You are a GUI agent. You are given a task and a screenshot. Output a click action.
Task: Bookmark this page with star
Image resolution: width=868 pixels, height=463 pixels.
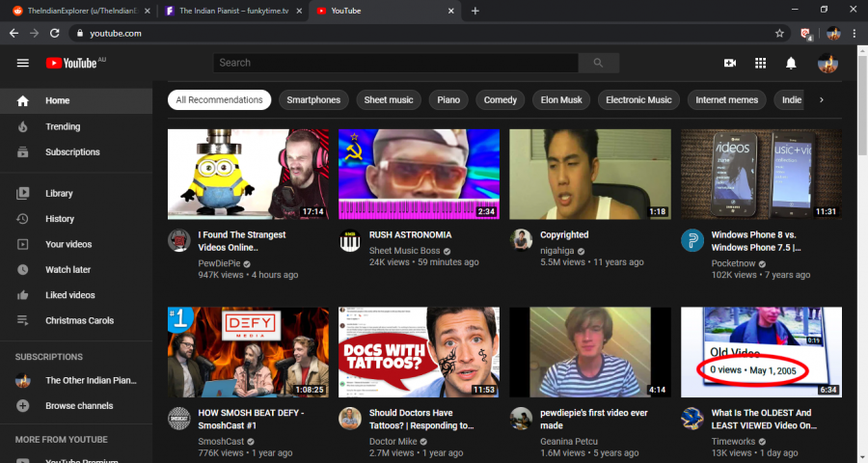(x=779, y=33)
